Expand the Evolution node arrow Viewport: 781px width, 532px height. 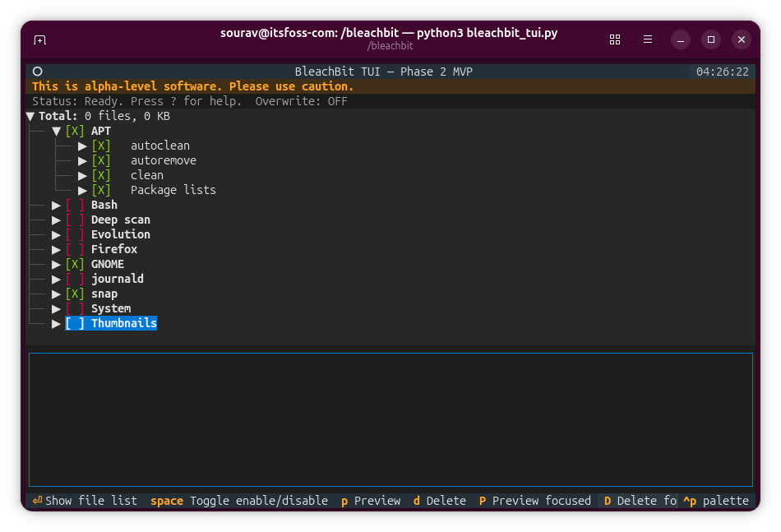56,235
